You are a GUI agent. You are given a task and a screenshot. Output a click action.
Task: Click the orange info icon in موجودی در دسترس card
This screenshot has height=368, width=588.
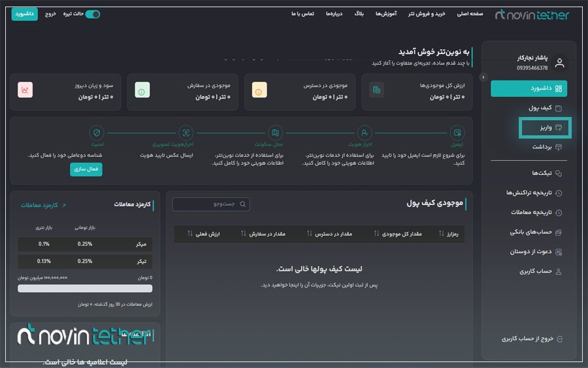click(x=259, y=90)
